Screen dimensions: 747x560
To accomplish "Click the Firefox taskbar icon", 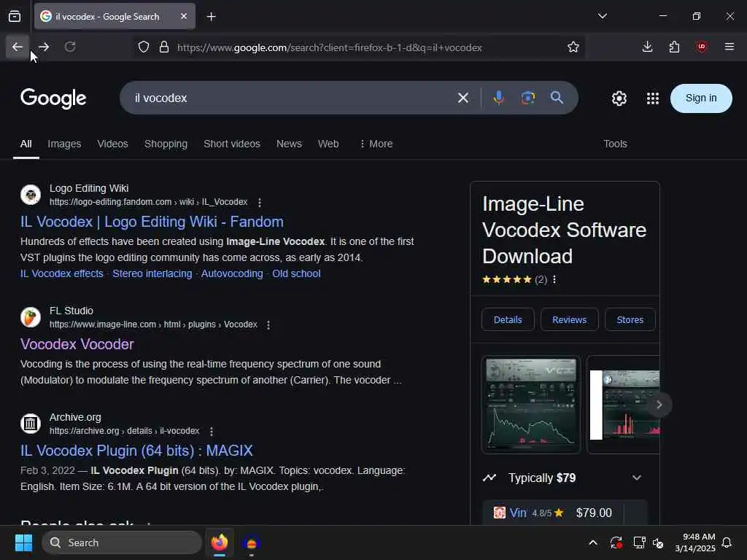I will coord(220,542).
